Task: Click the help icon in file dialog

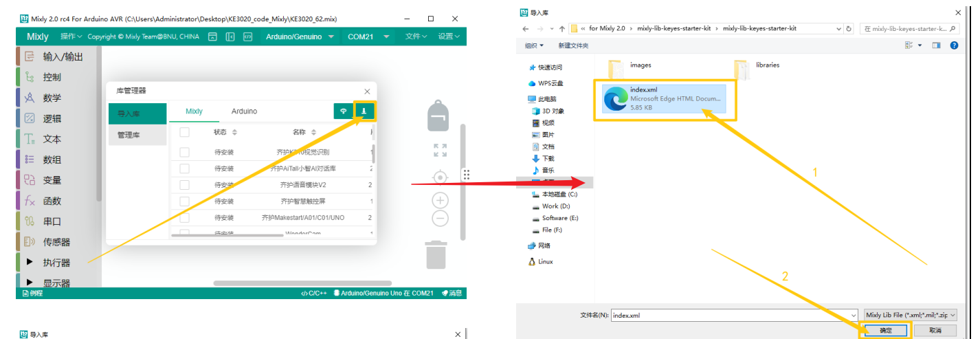Action: [x=954, y=45]
